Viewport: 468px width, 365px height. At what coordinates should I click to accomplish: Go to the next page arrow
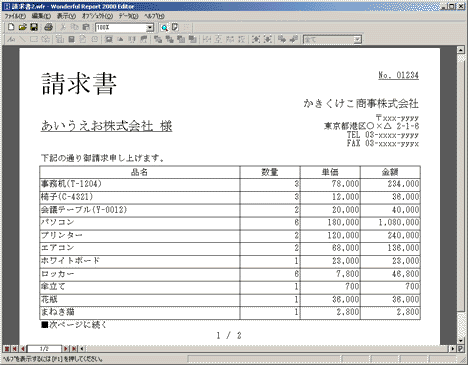66,349
